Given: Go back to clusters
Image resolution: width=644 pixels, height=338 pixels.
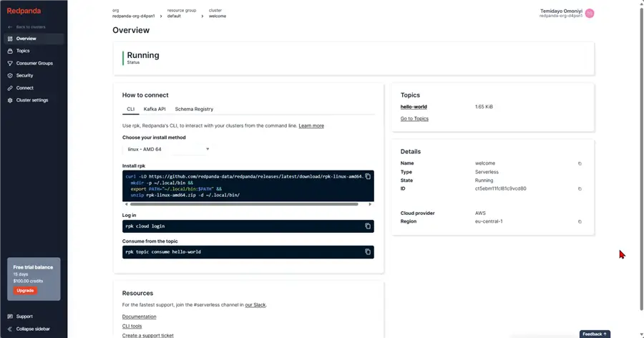Looking at the screenshot, I should click(x=26, y=26).
